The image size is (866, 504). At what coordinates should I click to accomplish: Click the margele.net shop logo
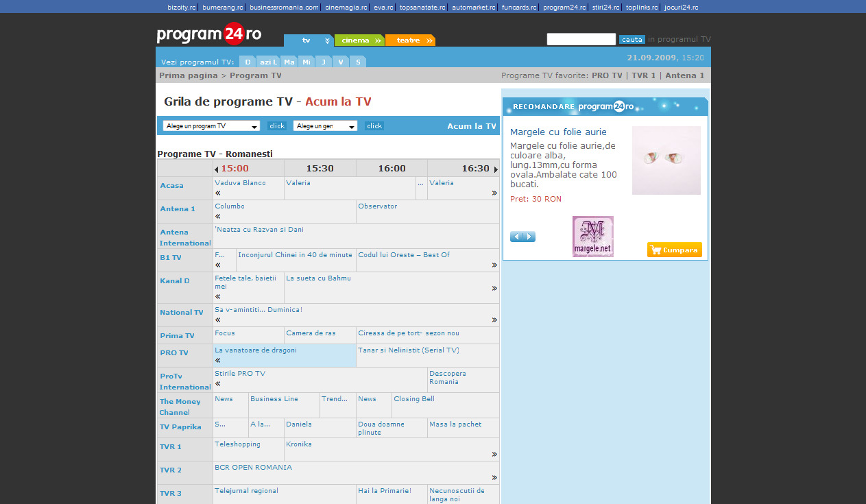(x=593, y=237)
